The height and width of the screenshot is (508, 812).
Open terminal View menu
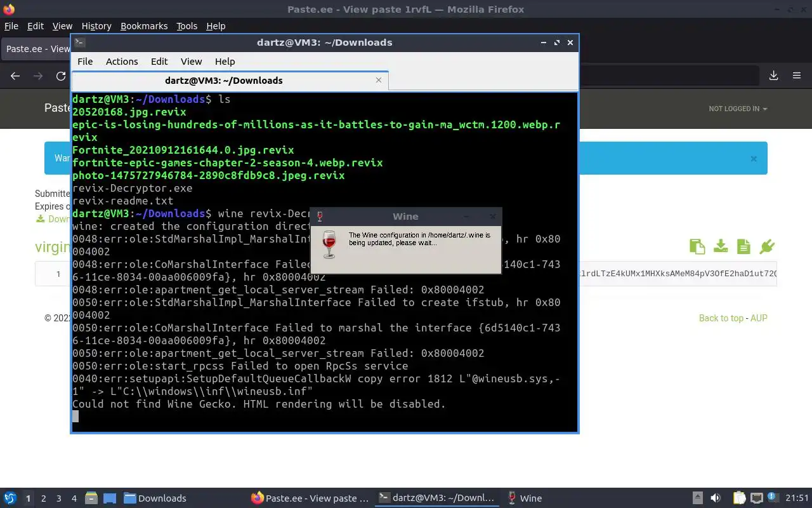click(191, 61)
